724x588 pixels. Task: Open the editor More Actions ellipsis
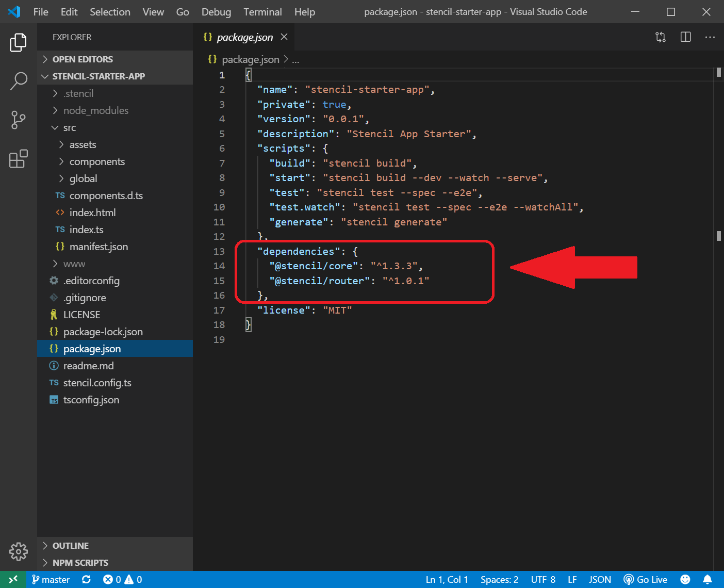[710, 37]
